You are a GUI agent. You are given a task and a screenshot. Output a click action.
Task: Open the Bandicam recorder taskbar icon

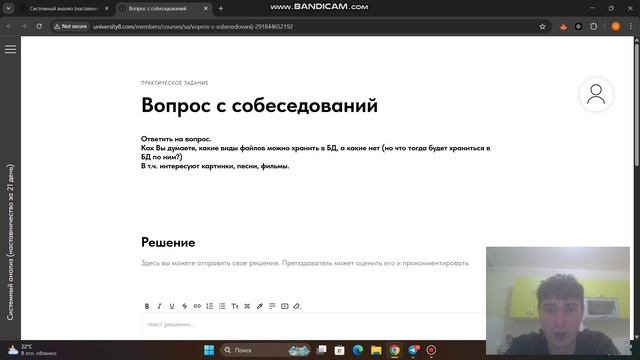431,350
